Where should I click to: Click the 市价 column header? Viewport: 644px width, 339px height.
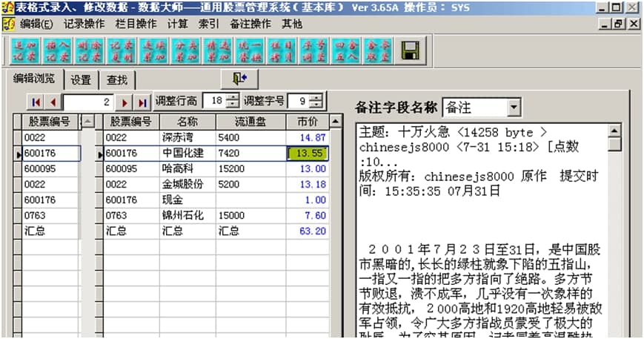tap(307, 121)
